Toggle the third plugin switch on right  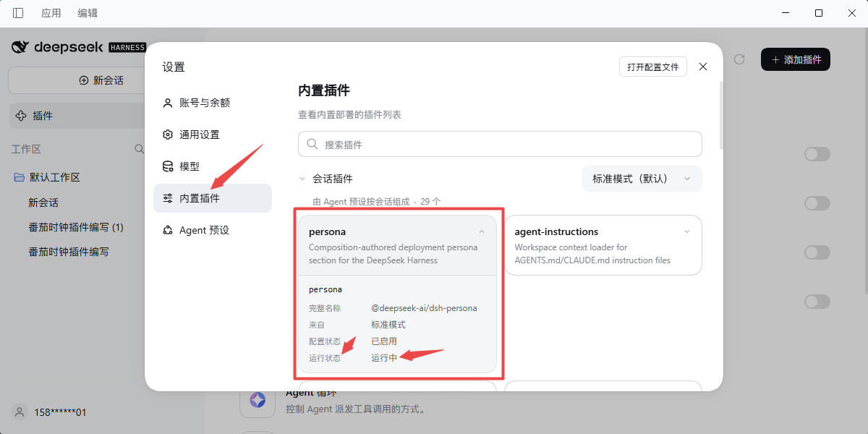coord(817,252)
